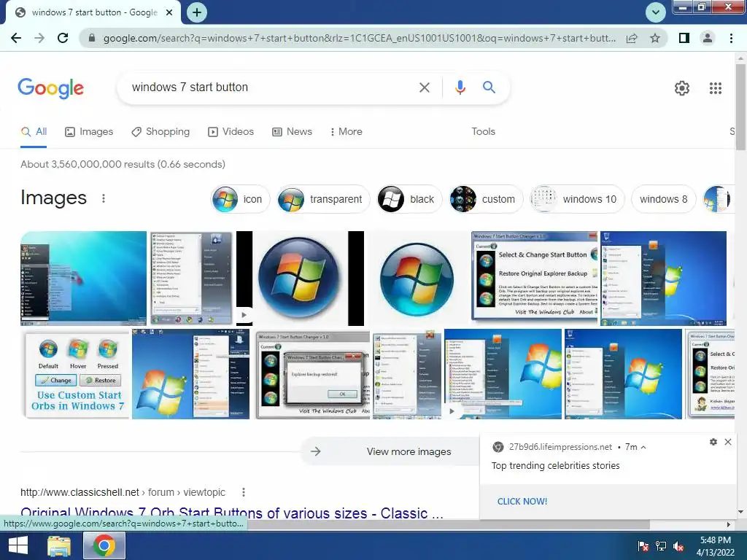The image size is (747, 560).
Task: Switch to the Images tab
Action: 89,131
